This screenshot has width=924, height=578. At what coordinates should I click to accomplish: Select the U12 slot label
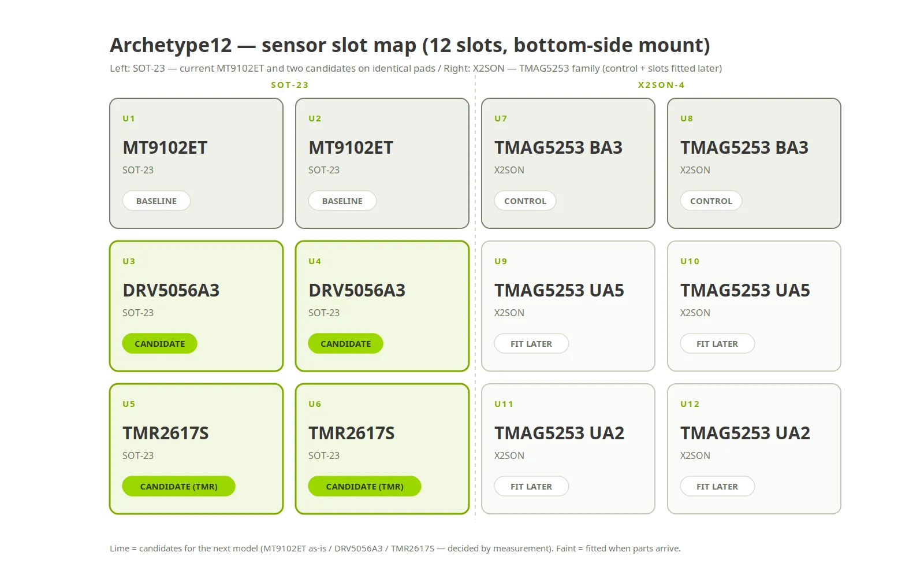click(690, 404)
